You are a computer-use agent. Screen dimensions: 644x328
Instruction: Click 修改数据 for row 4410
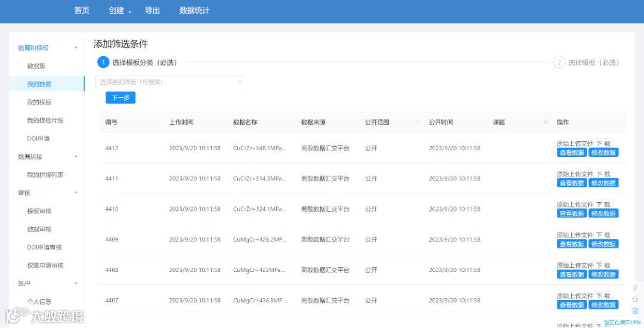coord(603,213)
